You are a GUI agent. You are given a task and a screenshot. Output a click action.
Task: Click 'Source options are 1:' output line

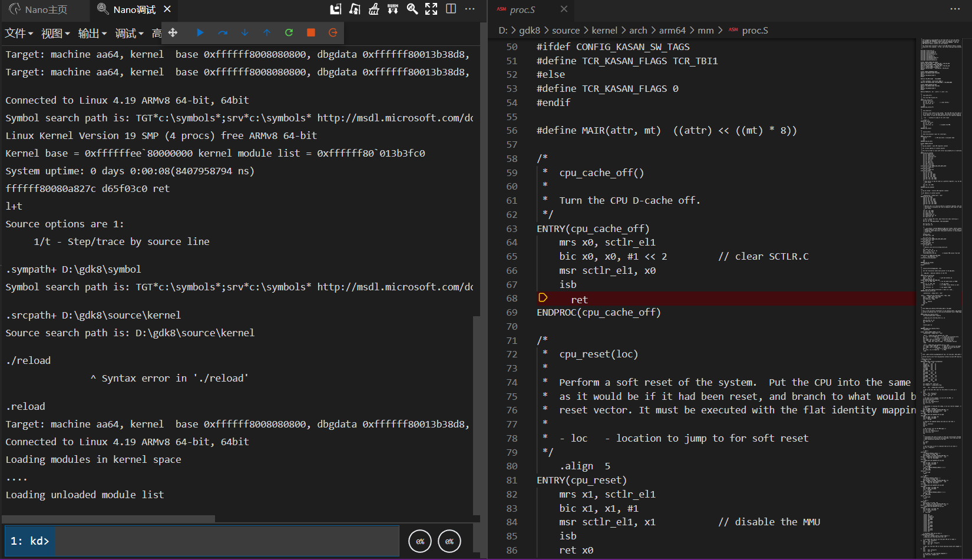[64, 224]
